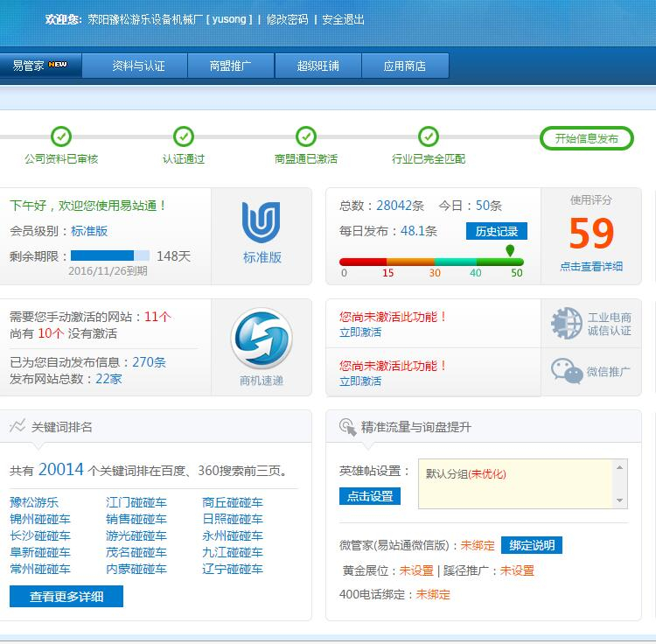Click the 开始信息发布 button
Screen dimensions: 656x644
click(x=587, y=138)
